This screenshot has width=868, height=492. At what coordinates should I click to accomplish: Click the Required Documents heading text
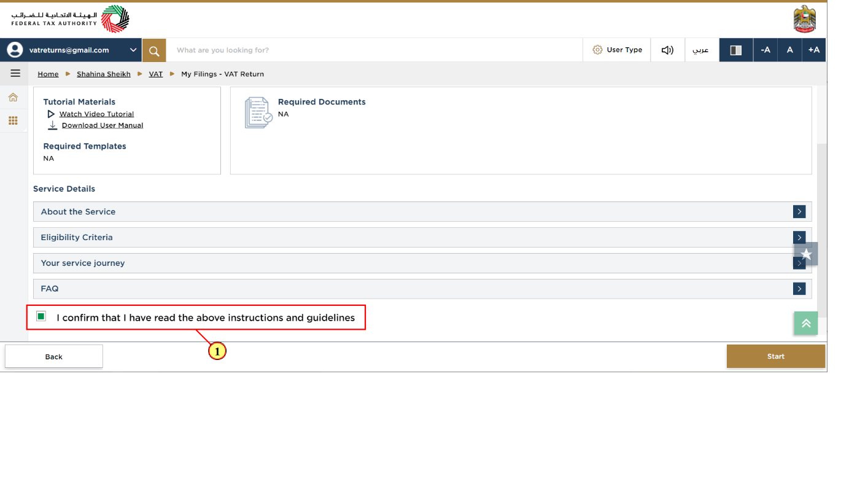tap(322, 102)
